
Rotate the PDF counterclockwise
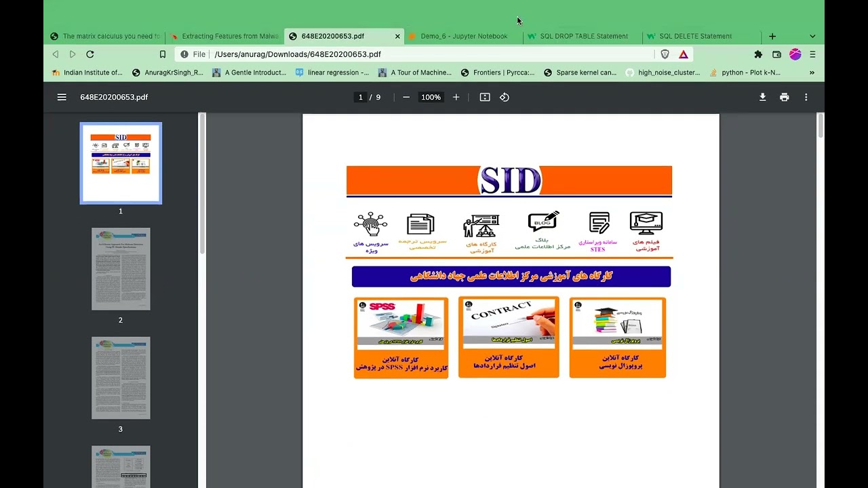[505, 97]
